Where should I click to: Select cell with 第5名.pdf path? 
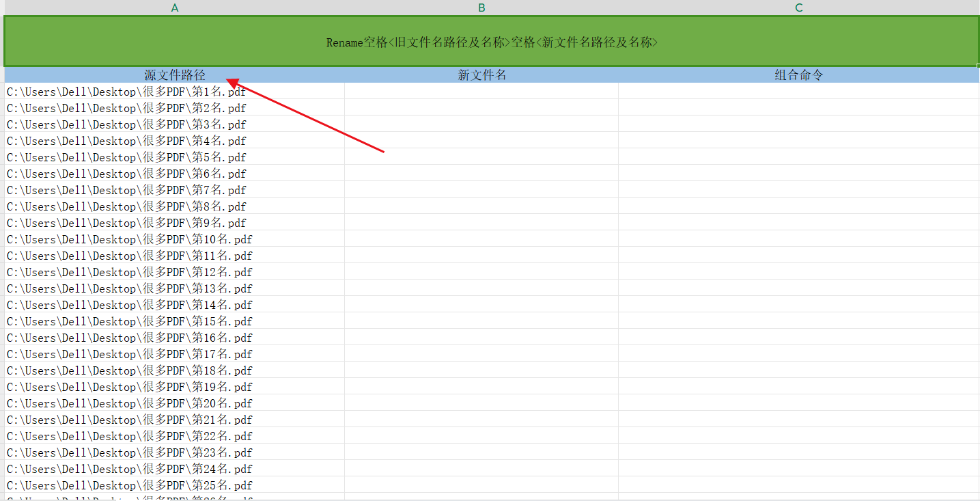(175, 157)
